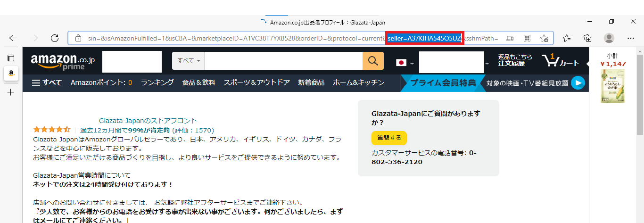Open ホーム&キッチン category

(x=358, y=83)
